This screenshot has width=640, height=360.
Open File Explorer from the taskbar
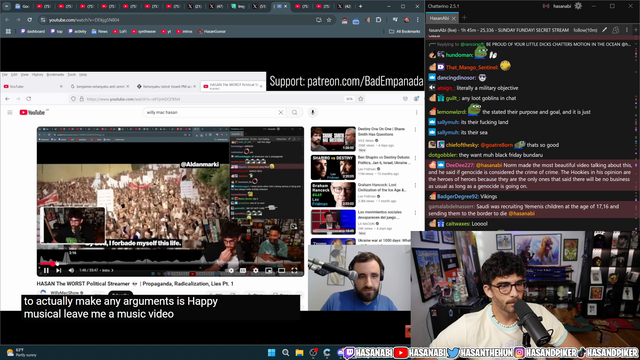300,353
